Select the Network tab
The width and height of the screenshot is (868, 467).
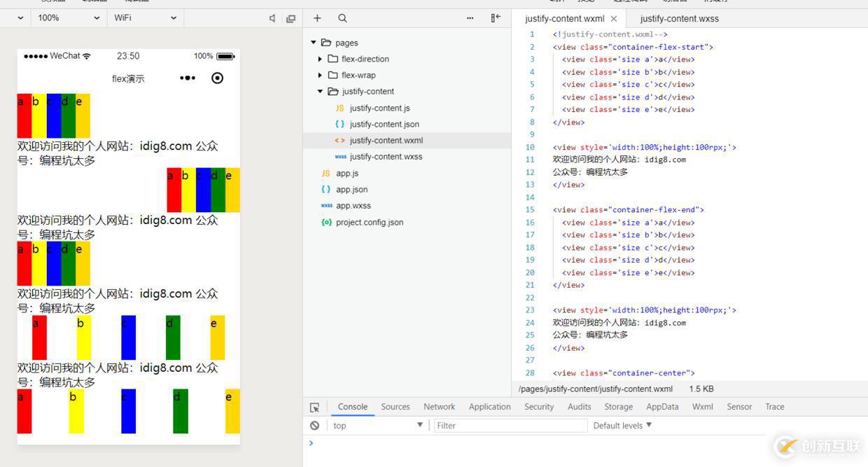(440, 407)
